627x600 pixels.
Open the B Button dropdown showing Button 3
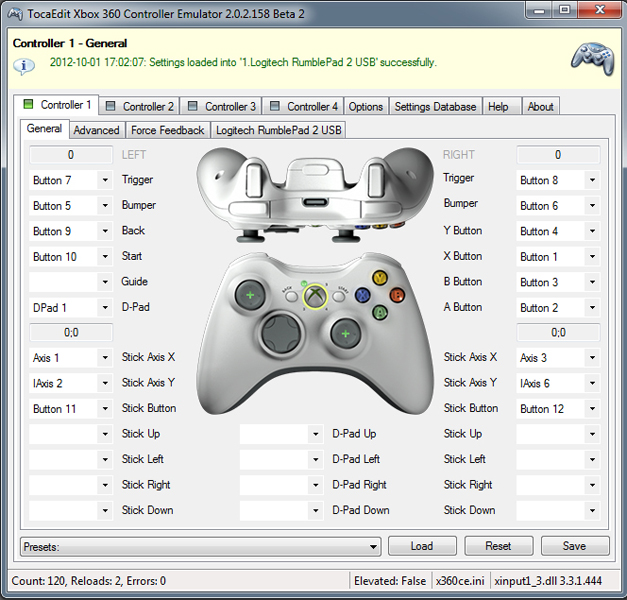coord(558,282)
